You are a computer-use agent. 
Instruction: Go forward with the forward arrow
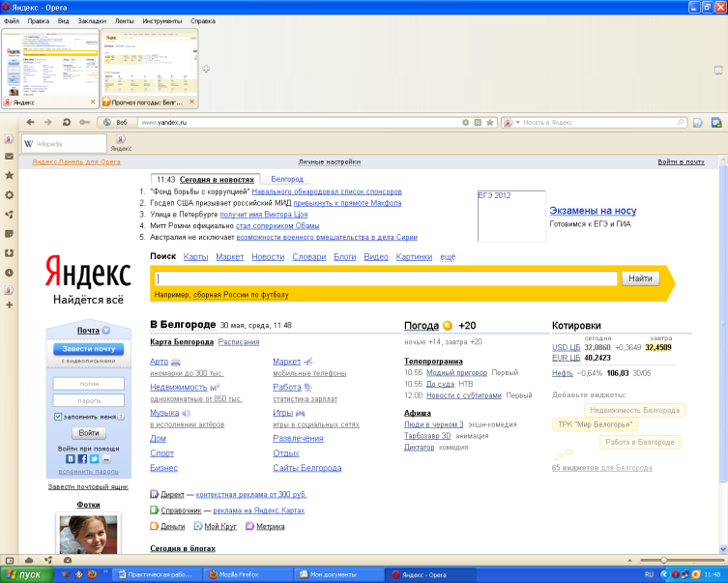47,122
